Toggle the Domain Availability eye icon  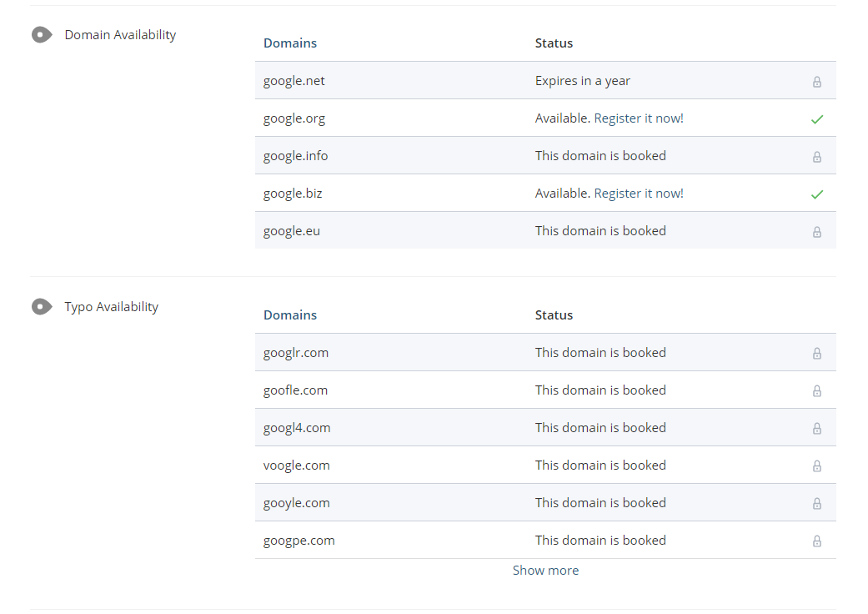[x=42, y=35]
